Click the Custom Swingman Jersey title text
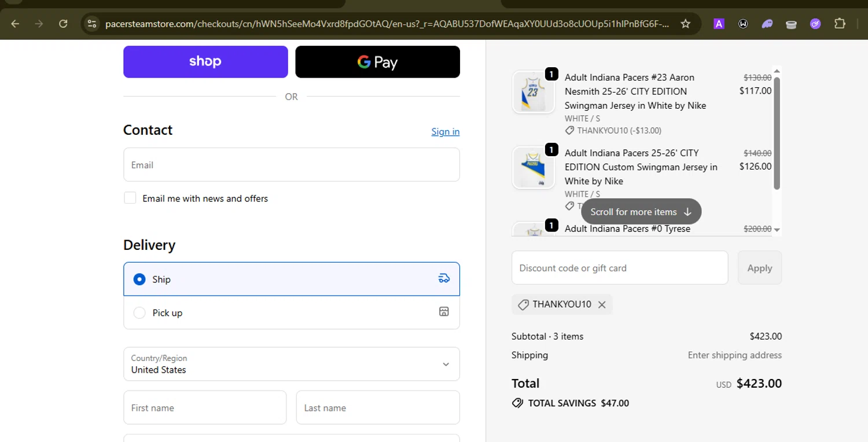This screenshot has height=442, width=868. pos(641,167)
